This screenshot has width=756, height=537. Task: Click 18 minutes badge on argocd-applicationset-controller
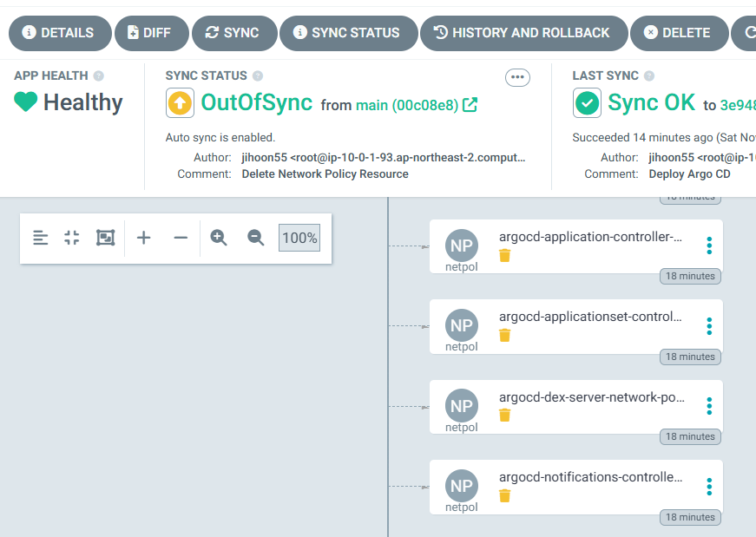(690, 357)
